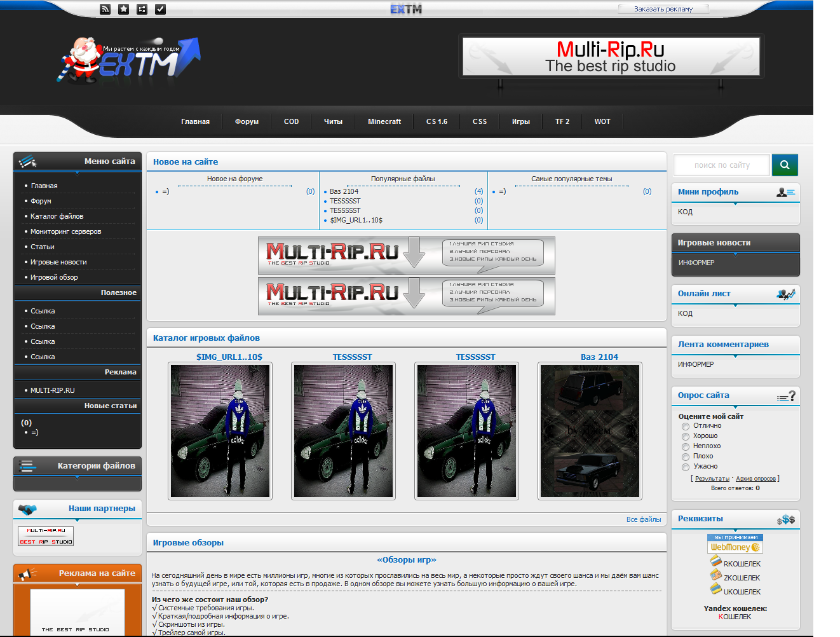The height and width of the screenshot is (637, 840).
Task: Click the handshake icon beside Наши партнеры
Action: pos(28,509)
